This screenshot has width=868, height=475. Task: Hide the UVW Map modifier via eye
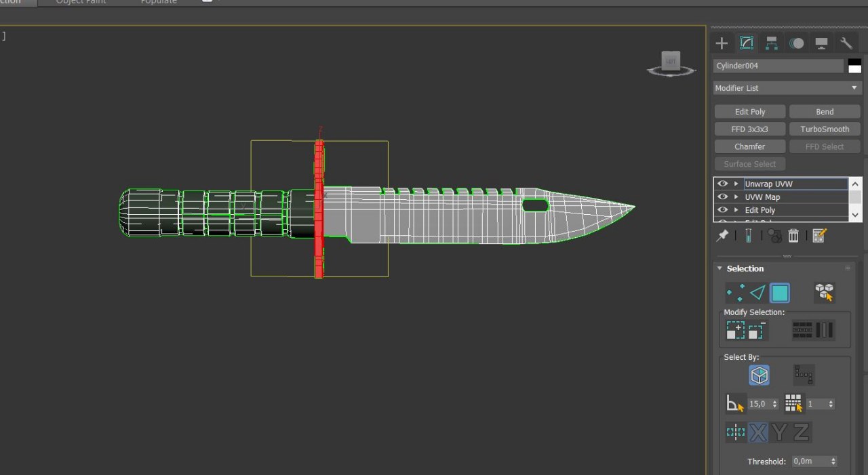point(722,197)
